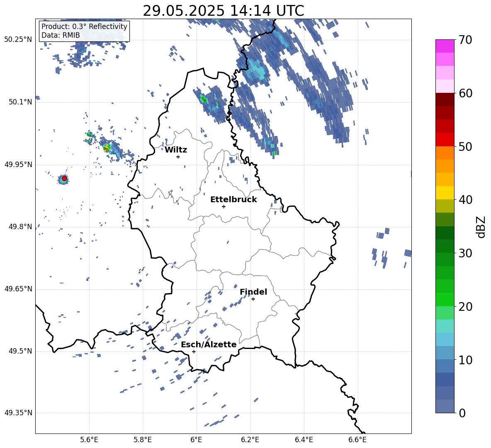Select the Wiltz city label

(x=176, y=150)
